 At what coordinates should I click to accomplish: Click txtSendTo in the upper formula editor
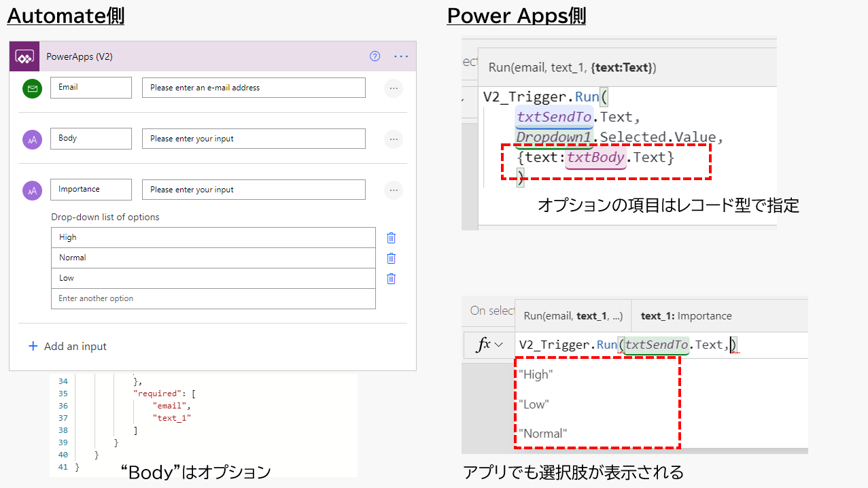pos(554,117)
